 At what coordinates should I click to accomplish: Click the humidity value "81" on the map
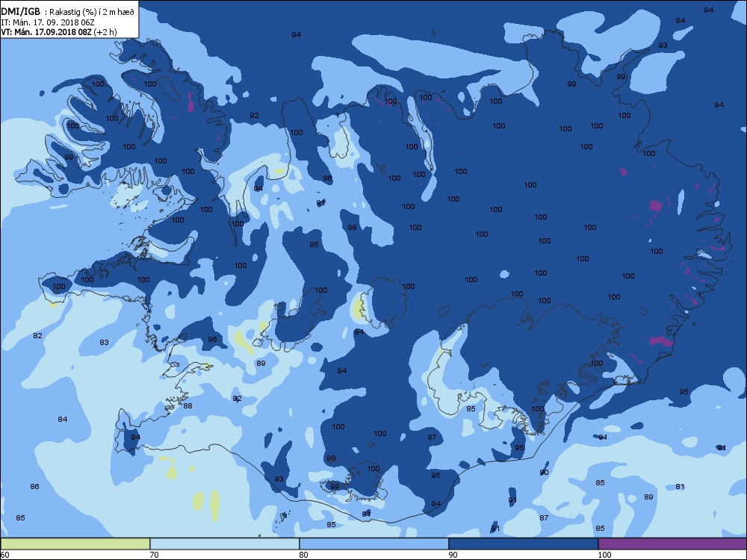(x=680, y=487)
